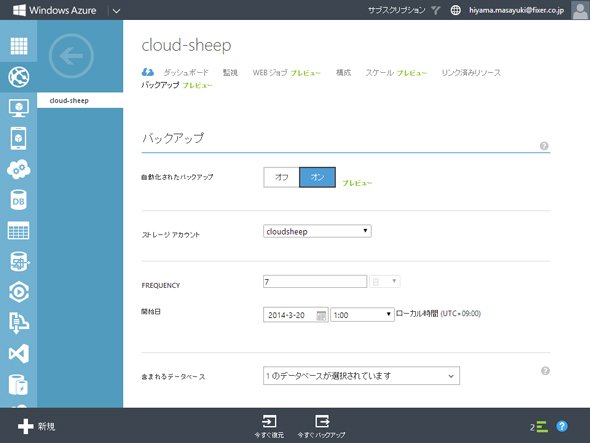Open Visual Studio Online icon
This screenshot has height=443, width=590.
pos(18,353)
